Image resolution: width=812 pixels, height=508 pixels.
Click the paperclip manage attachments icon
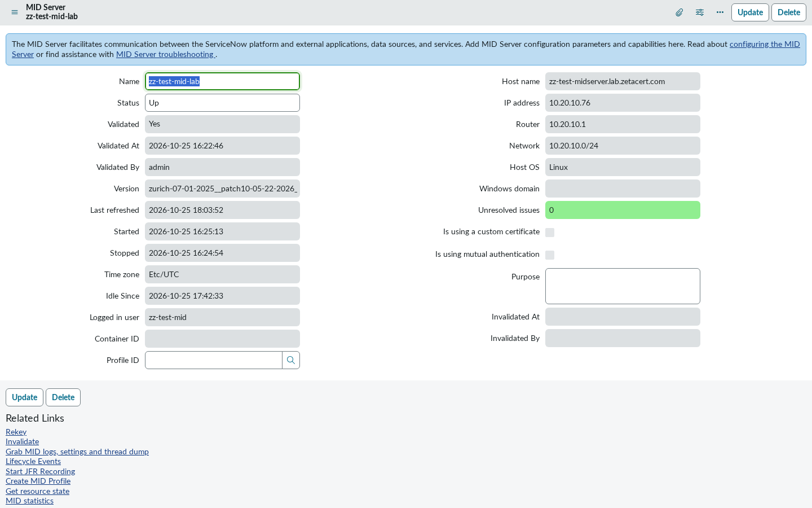[x=679, y=12]
